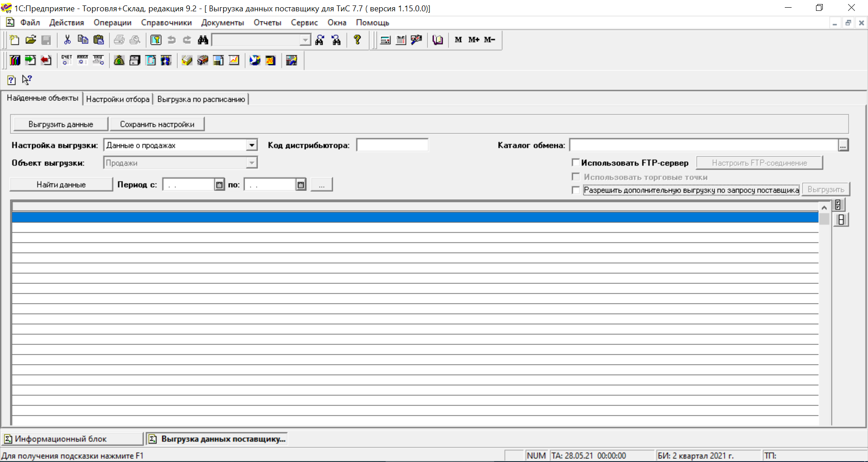Click the Cut scissors icon
This screenshot has height=462, width=868.
(x=67, y=40)
